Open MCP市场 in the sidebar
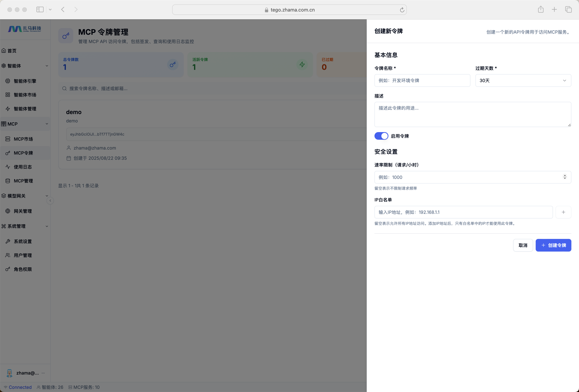 pos(23,139)
